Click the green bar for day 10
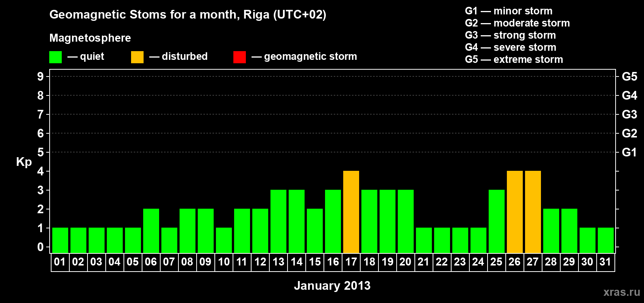Image resolution: width=644 pixels, height=303 pixels. click(224, 240)
